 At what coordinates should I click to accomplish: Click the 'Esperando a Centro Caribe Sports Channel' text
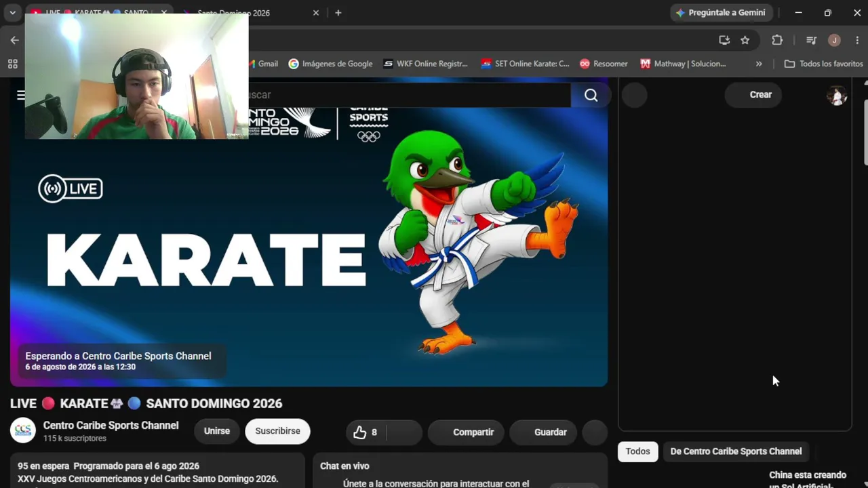[118, 357]
